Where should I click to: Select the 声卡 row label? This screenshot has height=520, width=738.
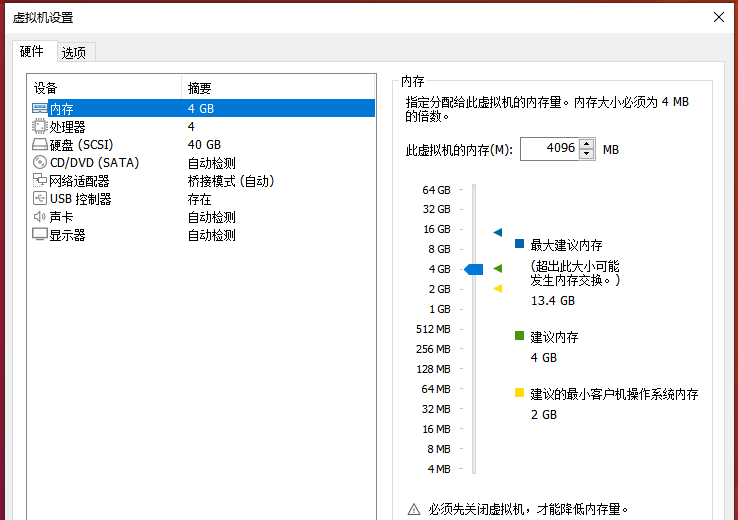[61, 217]
